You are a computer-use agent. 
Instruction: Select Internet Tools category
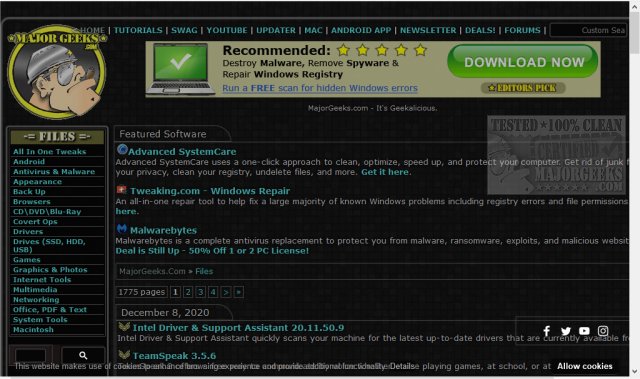[42, 279]
